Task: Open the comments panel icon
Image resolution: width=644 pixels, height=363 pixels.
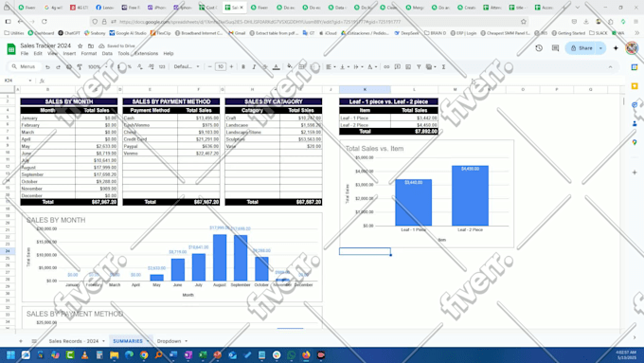Action: click(x=555, y=48)
